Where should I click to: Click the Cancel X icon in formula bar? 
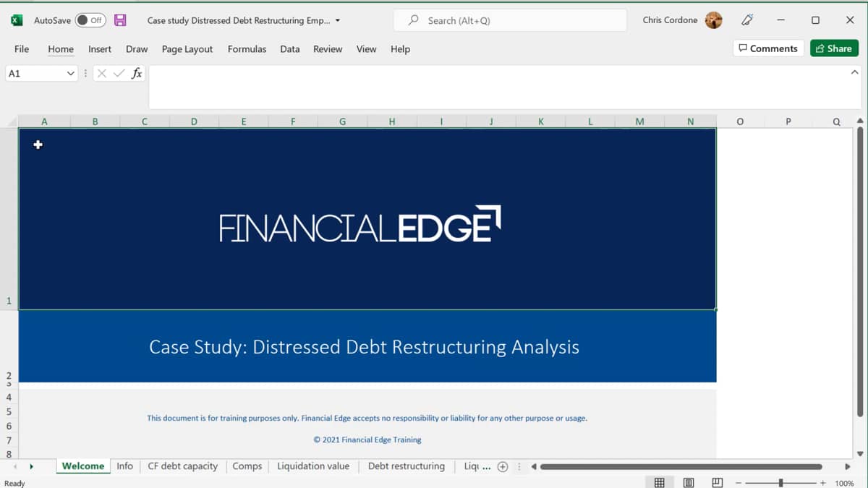pos(102,73)
